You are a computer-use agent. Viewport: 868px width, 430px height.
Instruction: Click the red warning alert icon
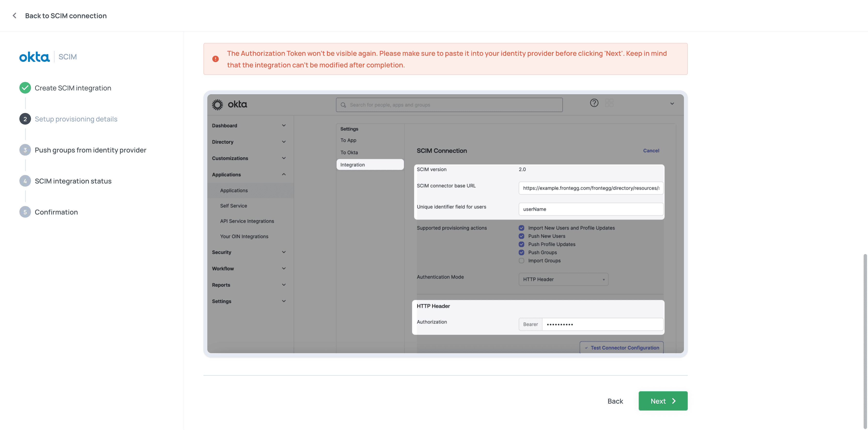tap(215, 59)
